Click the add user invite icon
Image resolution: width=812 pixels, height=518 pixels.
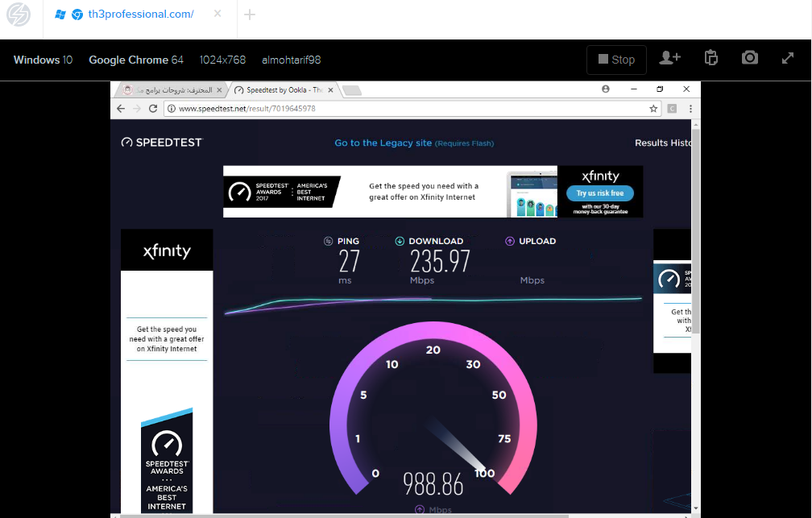[669, 59]
